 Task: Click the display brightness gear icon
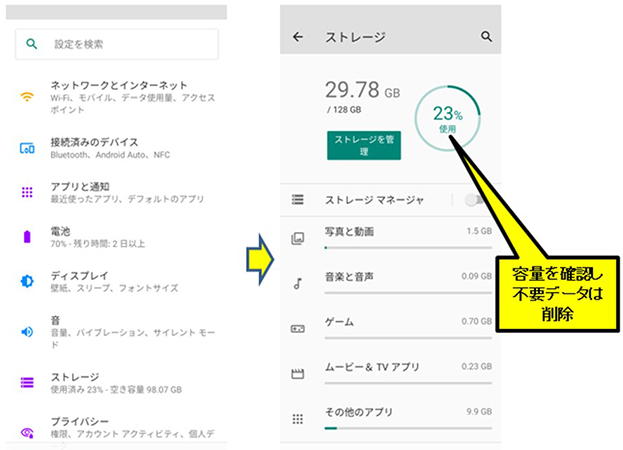(28, 281)
